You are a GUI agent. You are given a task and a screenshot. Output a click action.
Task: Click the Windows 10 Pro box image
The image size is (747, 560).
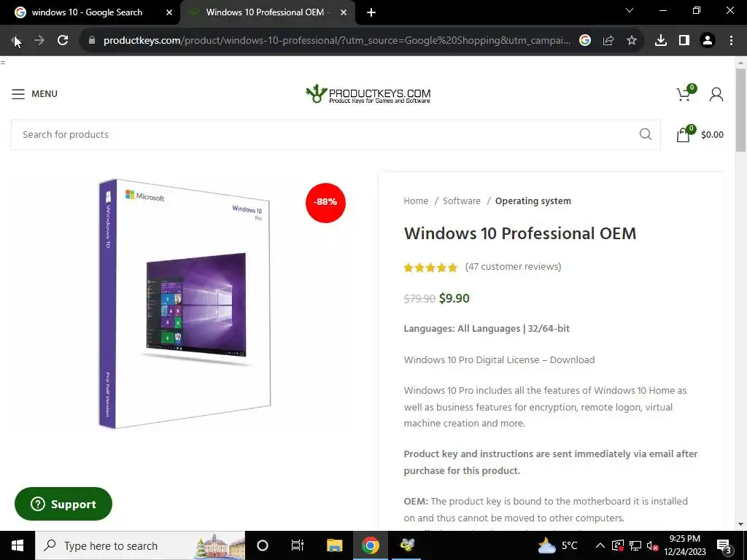185,304
